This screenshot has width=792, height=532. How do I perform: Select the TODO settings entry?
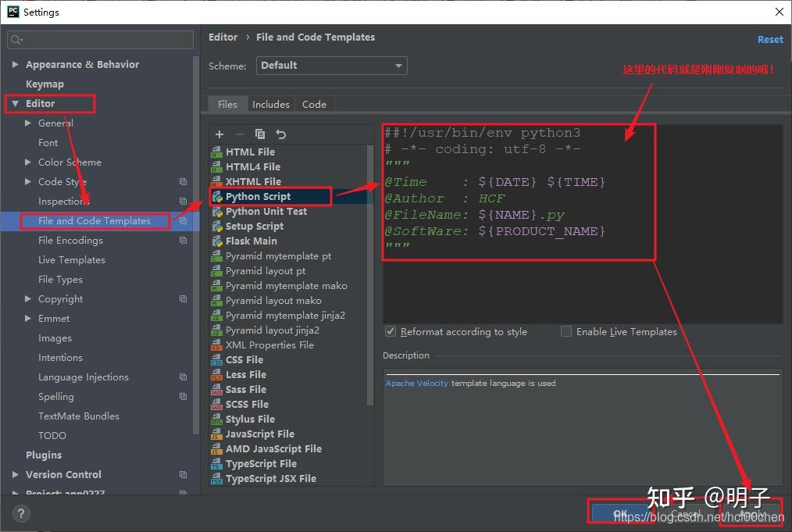52,435
